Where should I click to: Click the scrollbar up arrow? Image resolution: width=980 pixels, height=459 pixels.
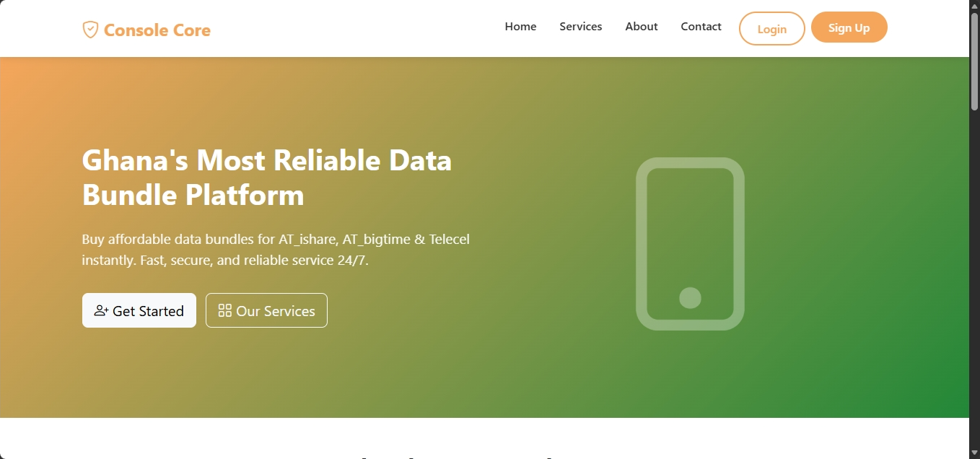tap(974, 6)
